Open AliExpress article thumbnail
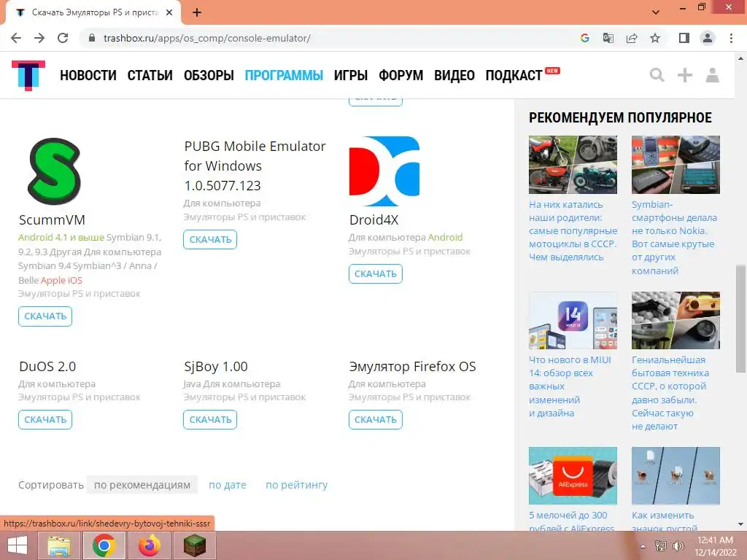Viewport: 747px width, 560px height. click(x=573, y=475)
